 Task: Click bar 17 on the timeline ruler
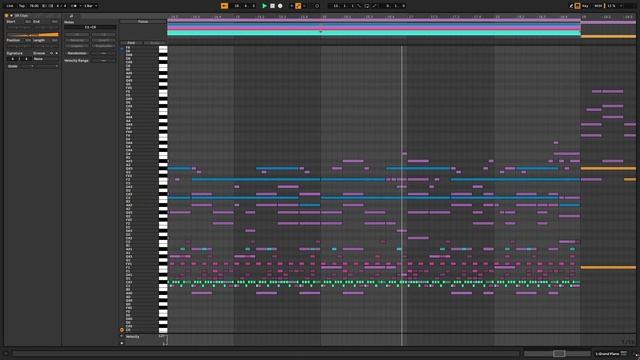411,17
